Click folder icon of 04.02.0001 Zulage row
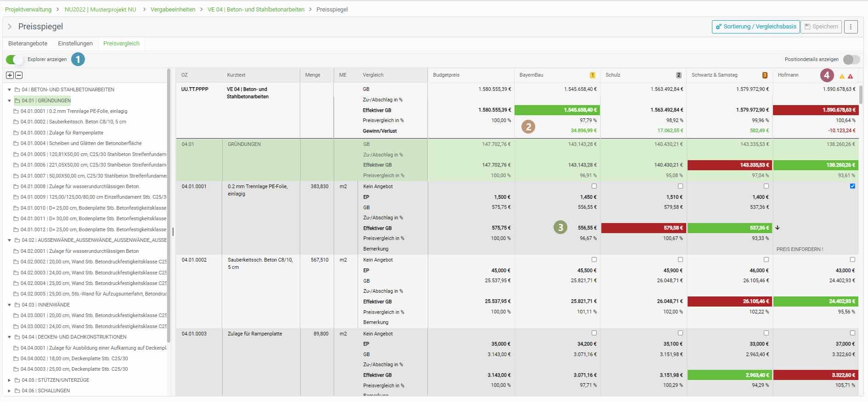 coord(16,251)
